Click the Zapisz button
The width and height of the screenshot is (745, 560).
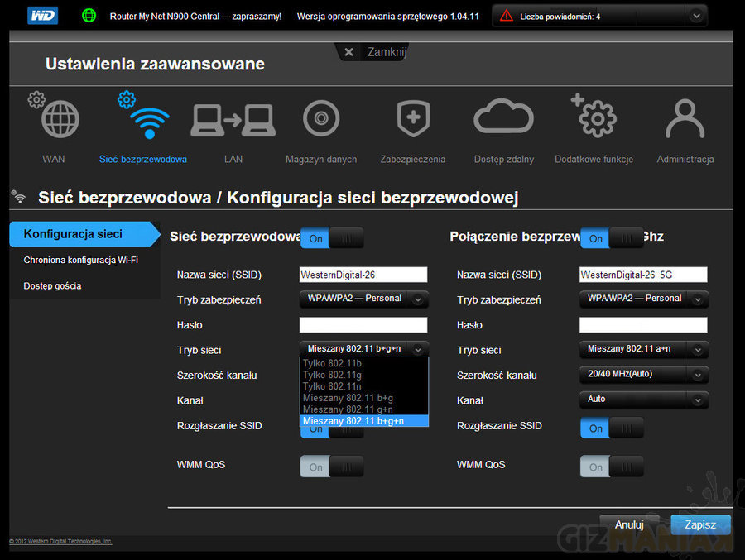click(x=700, y=524)
